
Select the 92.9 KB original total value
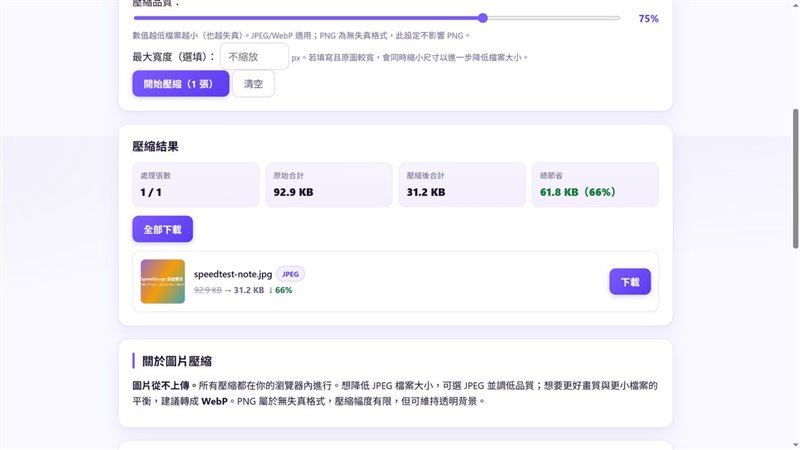coord(293,192)
